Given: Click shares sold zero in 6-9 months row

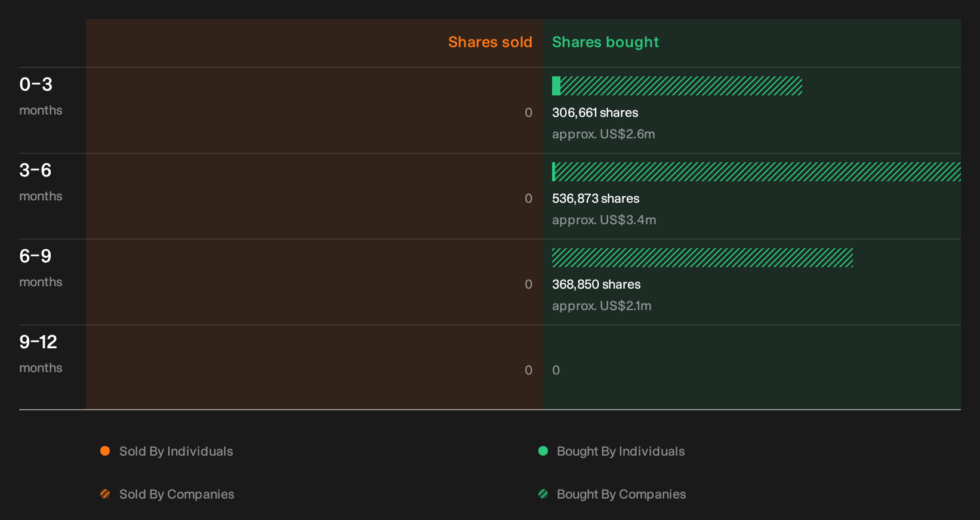Looking at the screenshot, I should pos(528,284).
